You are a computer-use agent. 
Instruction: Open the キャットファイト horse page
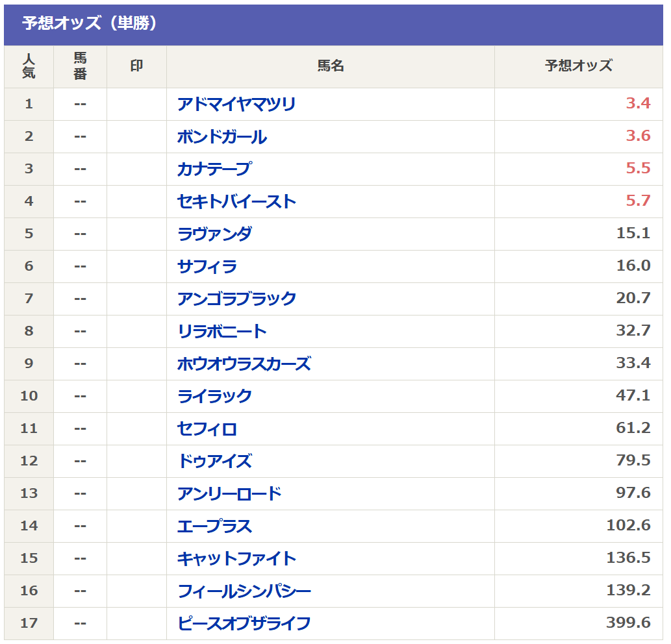coord(236,559)
